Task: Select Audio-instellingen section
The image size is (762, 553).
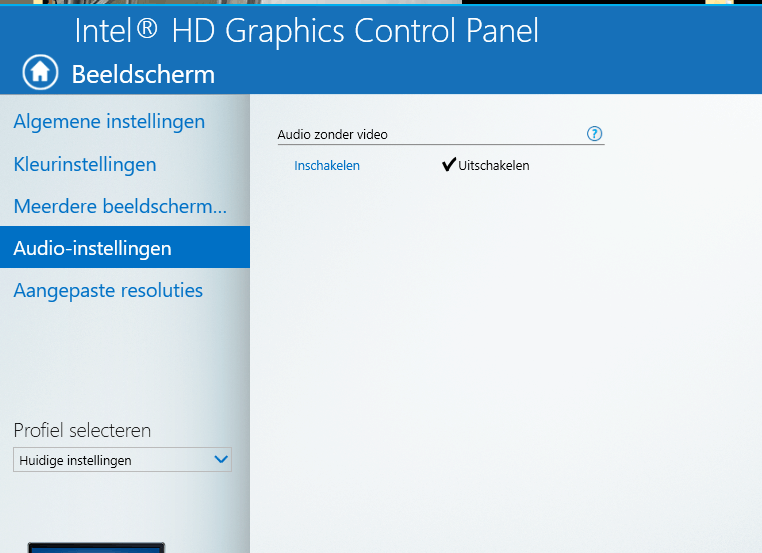Action: pos(125,247)
